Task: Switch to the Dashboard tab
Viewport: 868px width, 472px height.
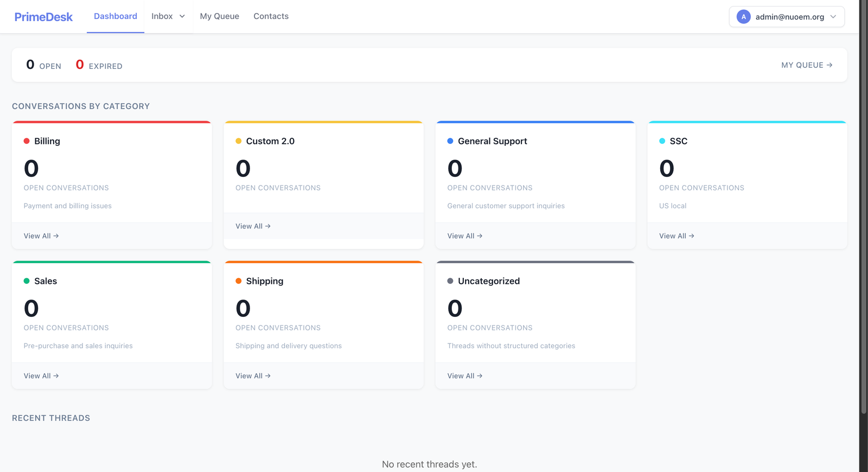Action: [x=116, y=16]
